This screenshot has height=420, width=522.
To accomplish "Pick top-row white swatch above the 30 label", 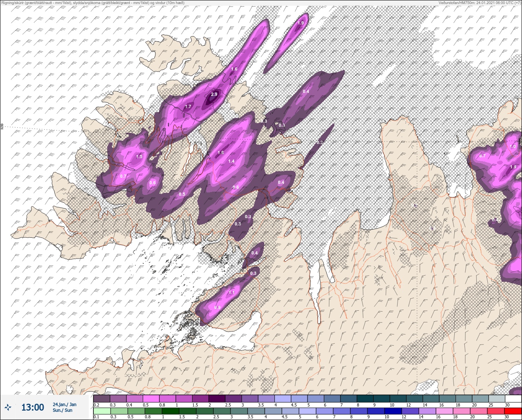I will pos(513,398).
